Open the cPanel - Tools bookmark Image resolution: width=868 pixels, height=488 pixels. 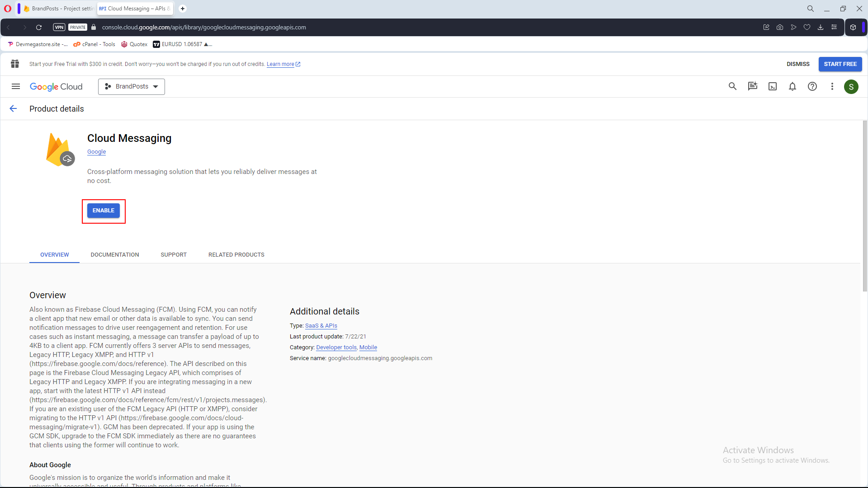pyautogui.click(x=94, y=44)
